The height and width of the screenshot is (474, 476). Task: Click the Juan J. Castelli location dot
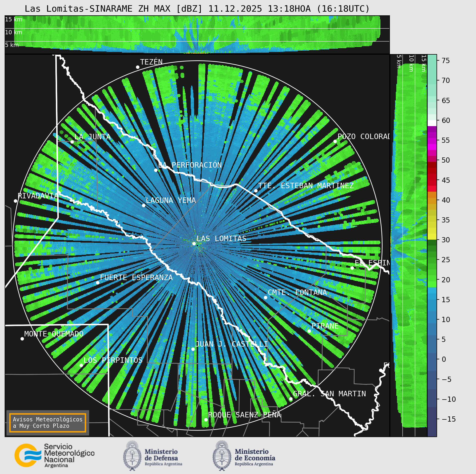193,349
